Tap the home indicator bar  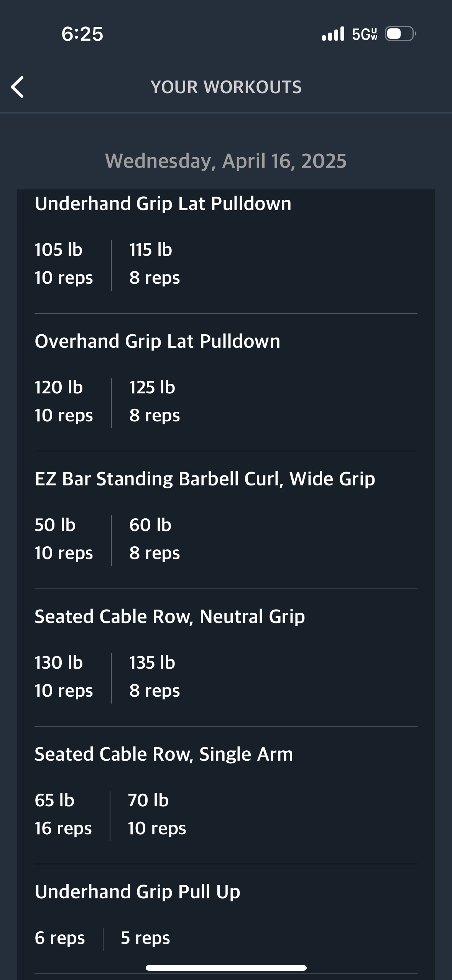226,968
